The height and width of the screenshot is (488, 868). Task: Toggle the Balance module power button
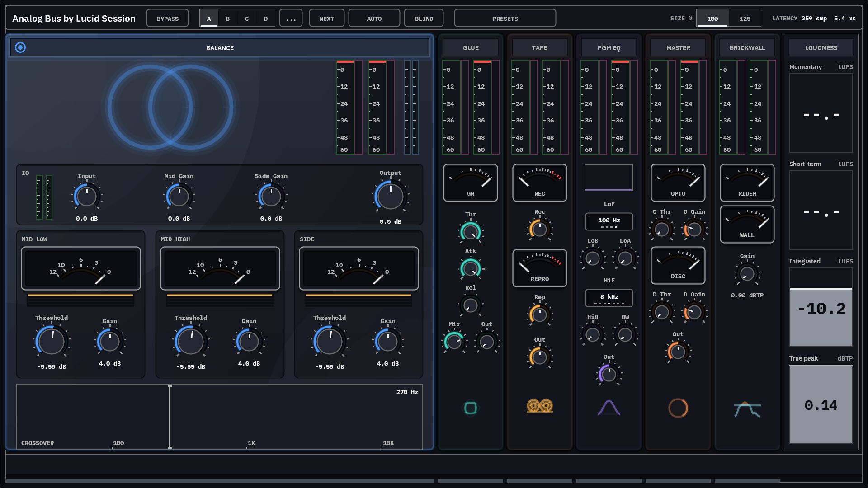(x=20, y=47)
